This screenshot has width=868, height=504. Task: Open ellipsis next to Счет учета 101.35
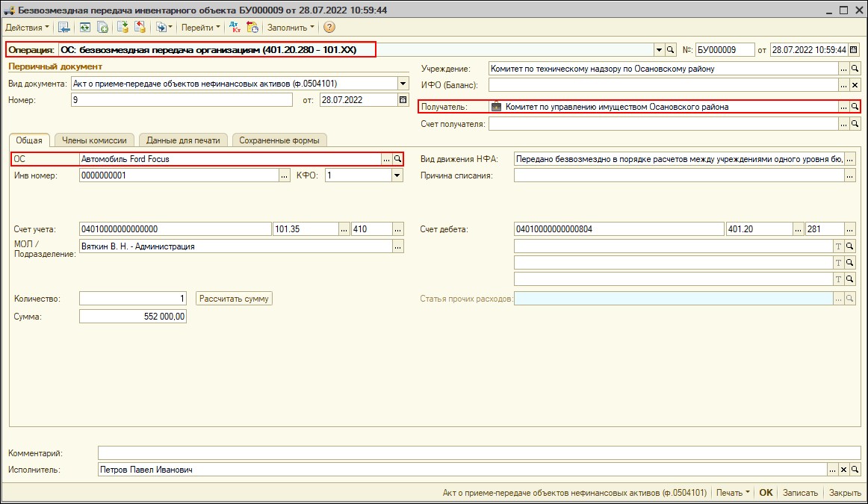coord(344,229)
